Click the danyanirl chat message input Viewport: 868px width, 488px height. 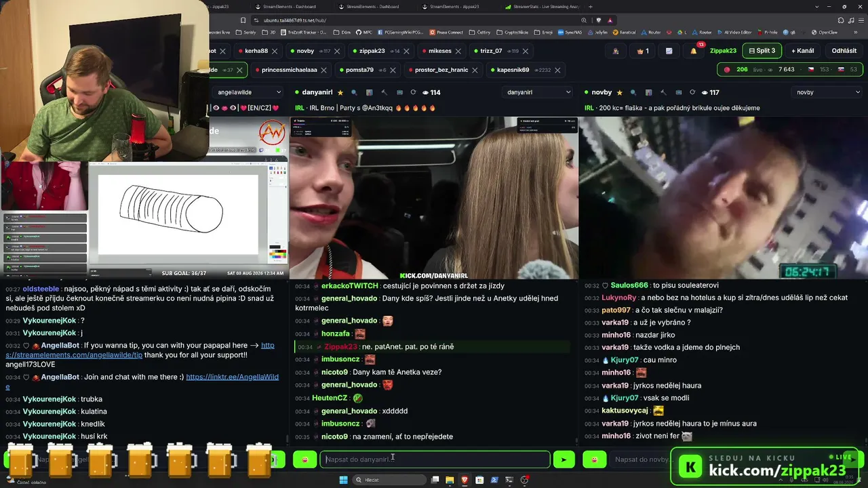435,460
